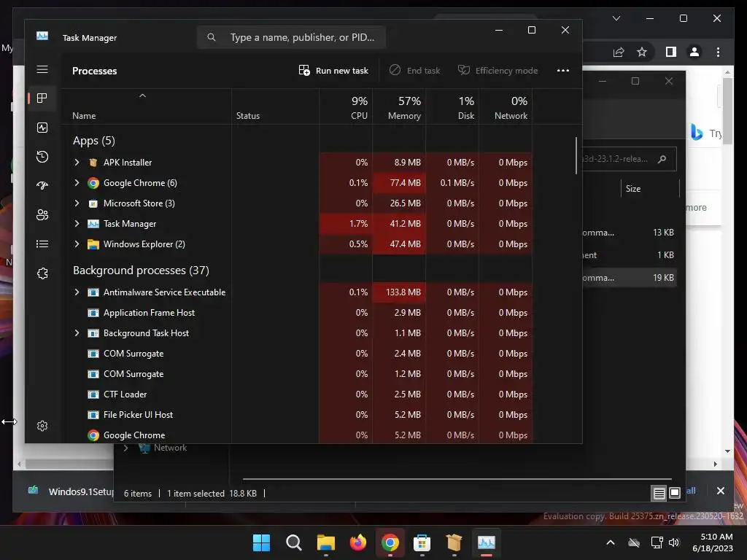Select the 19 KB file row in Explorer

630,278
